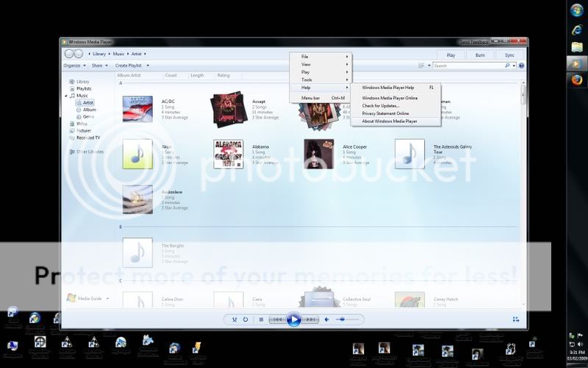588x368 pixels.
Task: Click the Stop playback button
Action: [261, 319]
